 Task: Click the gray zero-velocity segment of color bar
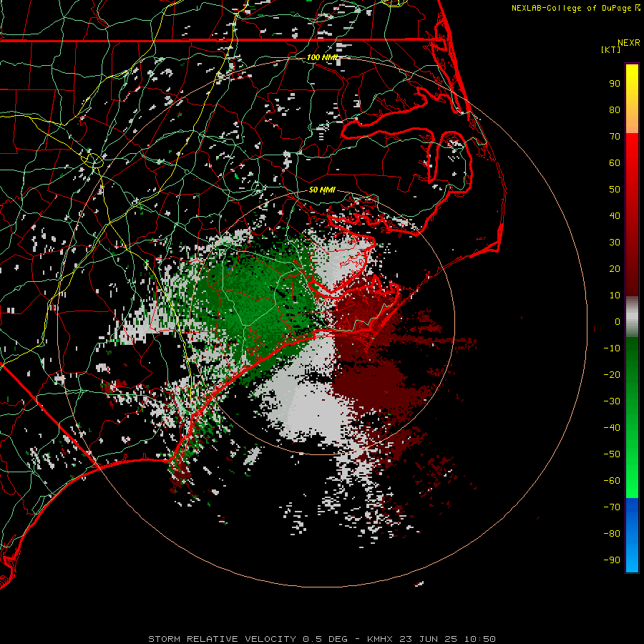(x=632, y=317)
